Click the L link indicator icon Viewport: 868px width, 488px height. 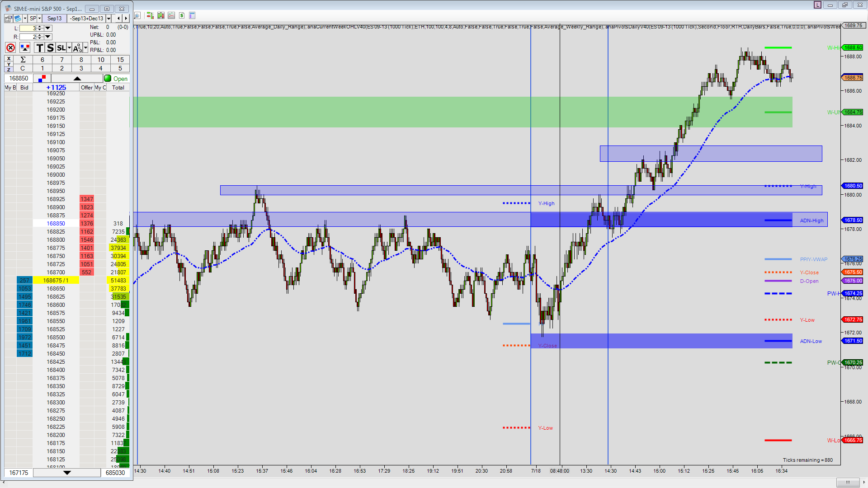(817, 5)
